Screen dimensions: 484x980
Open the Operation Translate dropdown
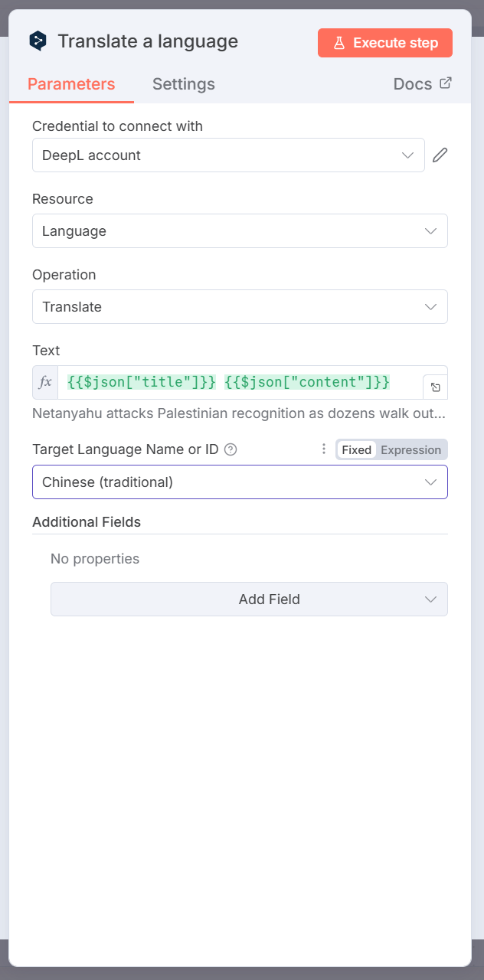click(x=240, y=307)
